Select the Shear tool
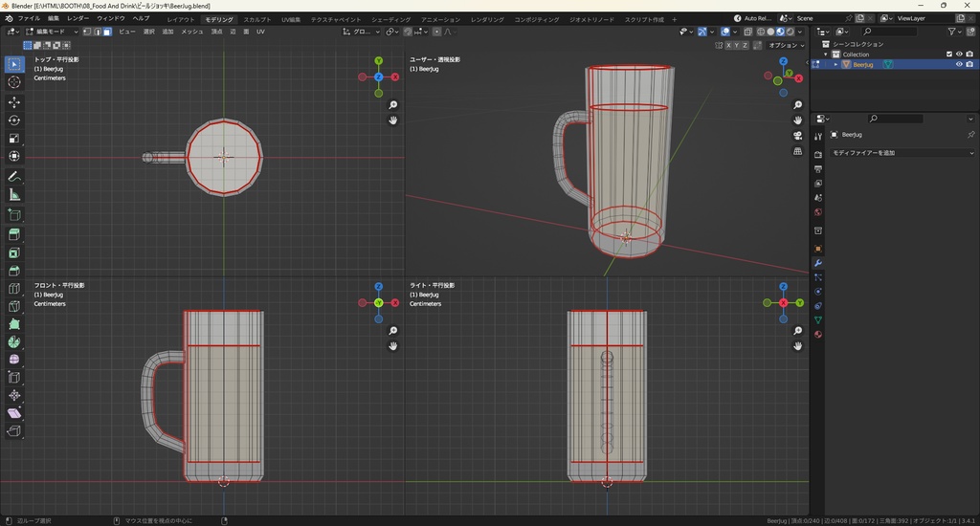Screen dimensions: 980x526 click(x=14, y=413)
